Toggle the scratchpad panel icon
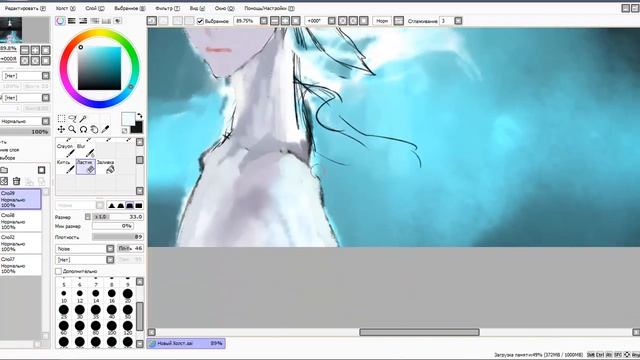 pyautogui.click(x=118, y=21)
